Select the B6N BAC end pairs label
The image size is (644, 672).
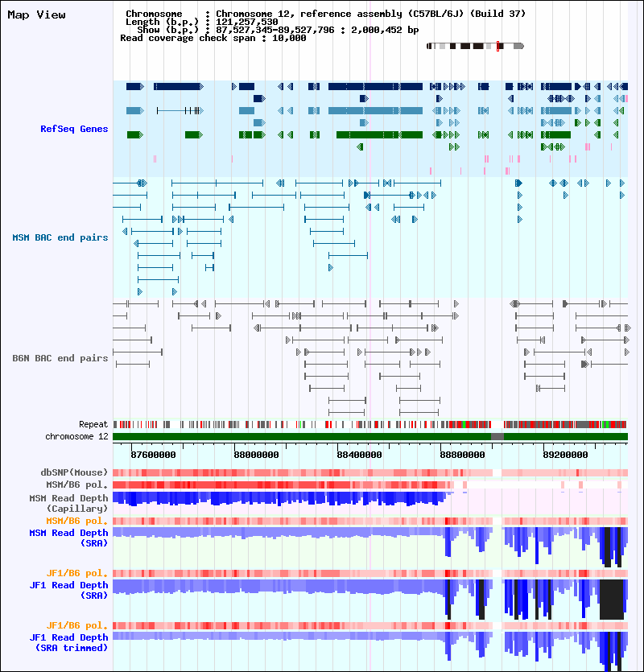point(60,358)
